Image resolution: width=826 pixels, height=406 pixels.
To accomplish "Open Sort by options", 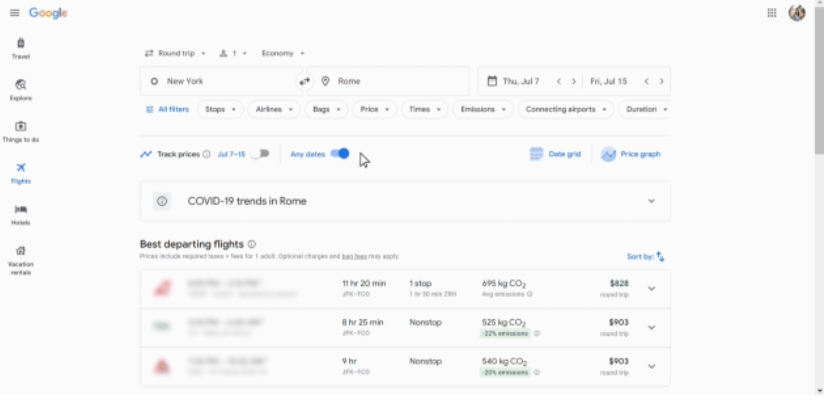I will point(646,257).
